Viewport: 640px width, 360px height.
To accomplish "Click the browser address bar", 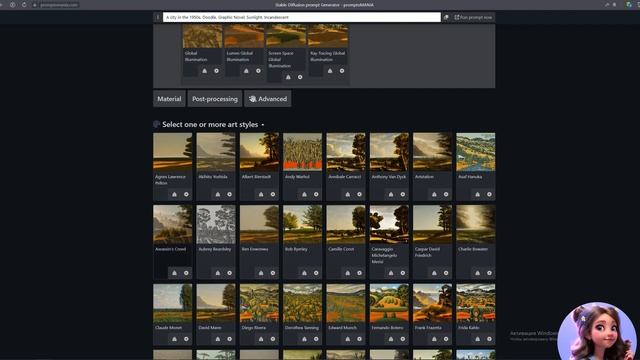I will click(x=57, y=5).
